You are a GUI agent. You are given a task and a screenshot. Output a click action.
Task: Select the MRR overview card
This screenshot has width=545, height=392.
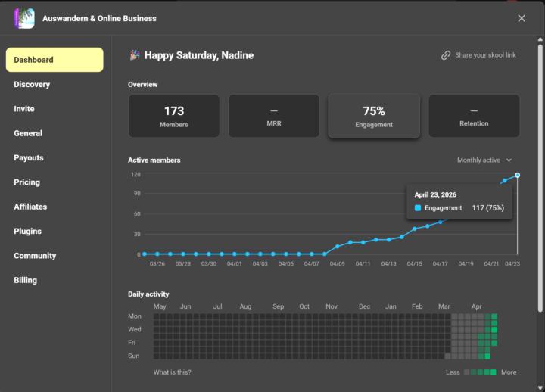(x=274, y=116)
